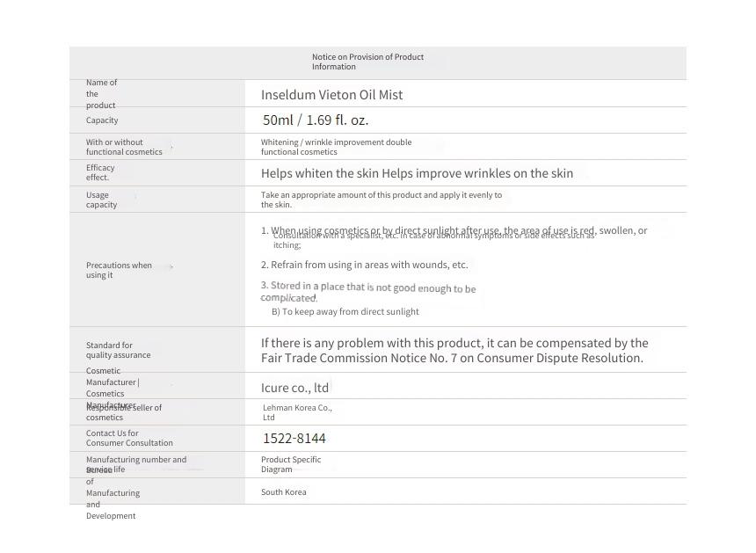The image size is (756, 553).
Task: Click the 'Efficacy effect.' label
Action: coord(100,172)
